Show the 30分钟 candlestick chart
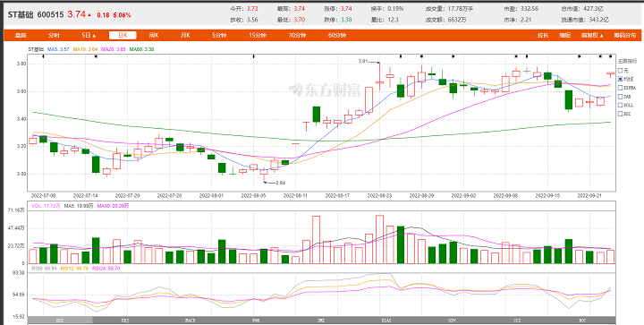 297,35
